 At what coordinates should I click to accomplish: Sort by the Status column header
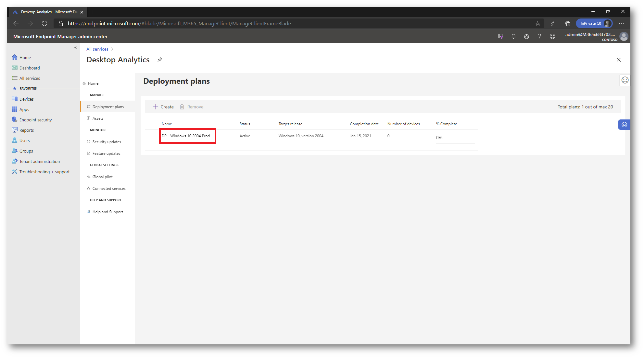point(245,124)
